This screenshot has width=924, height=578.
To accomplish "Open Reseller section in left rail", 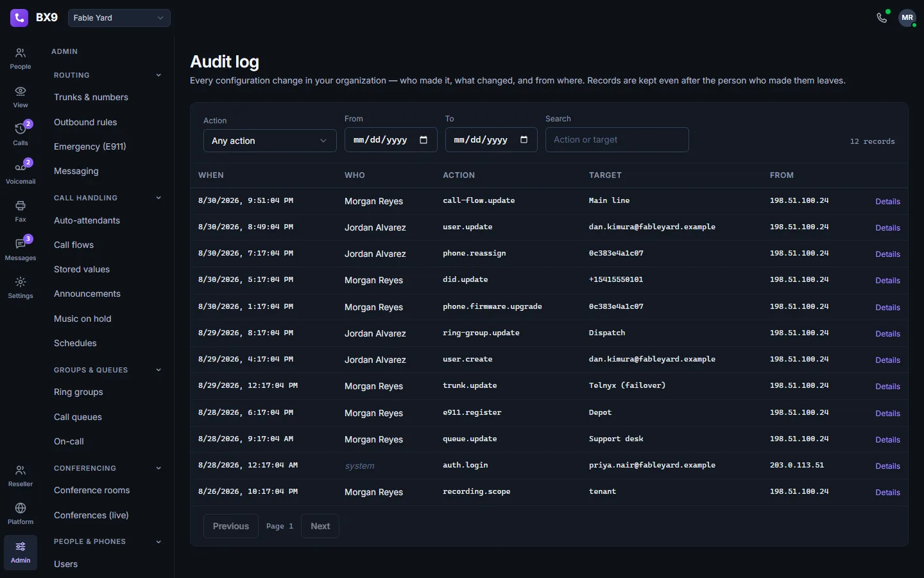I will pos(21,476).
